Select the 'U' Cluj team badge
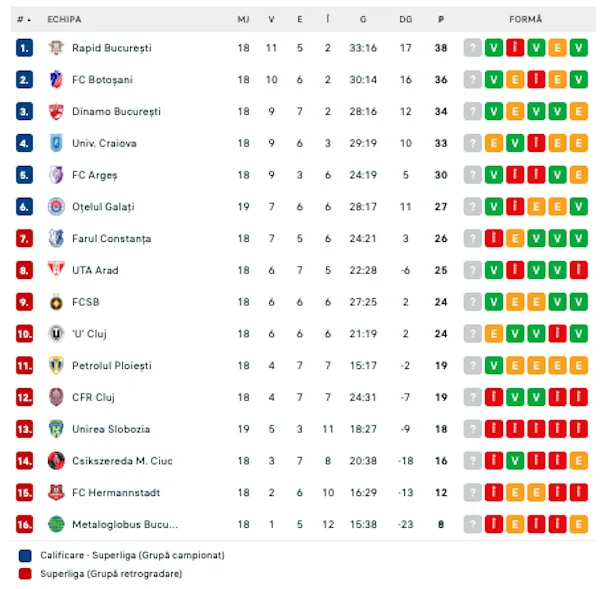This screenshot has height=589, width=600. 56,334
